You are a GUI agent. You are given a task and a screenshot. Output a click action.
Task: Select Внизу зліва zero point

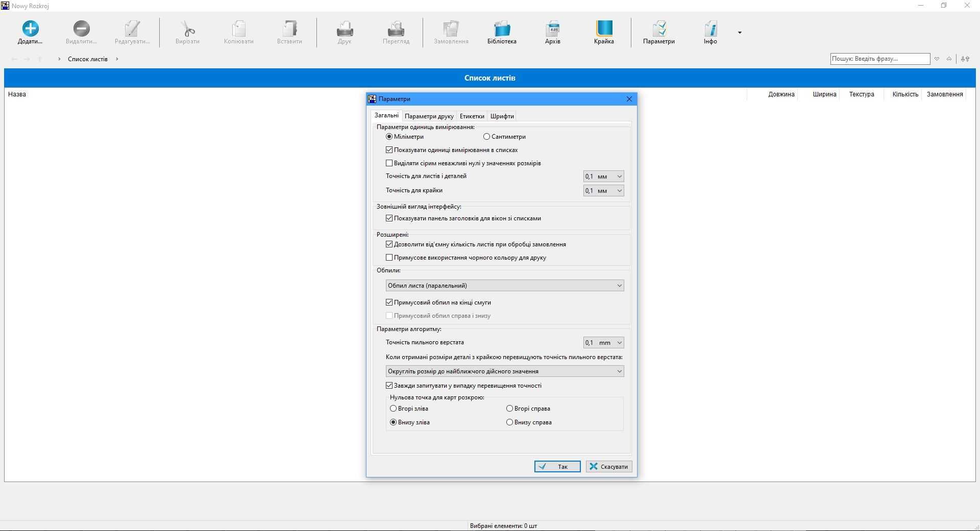click(394, 422)
